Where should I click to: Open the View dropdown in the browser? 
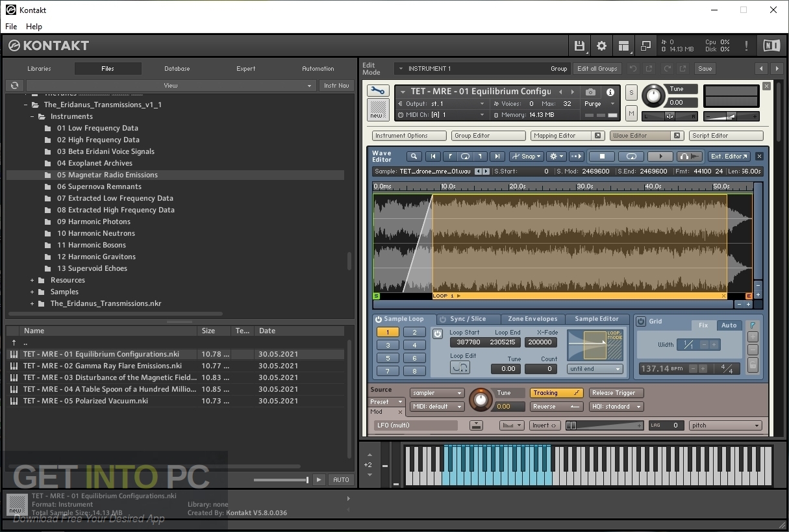(171, 85)
